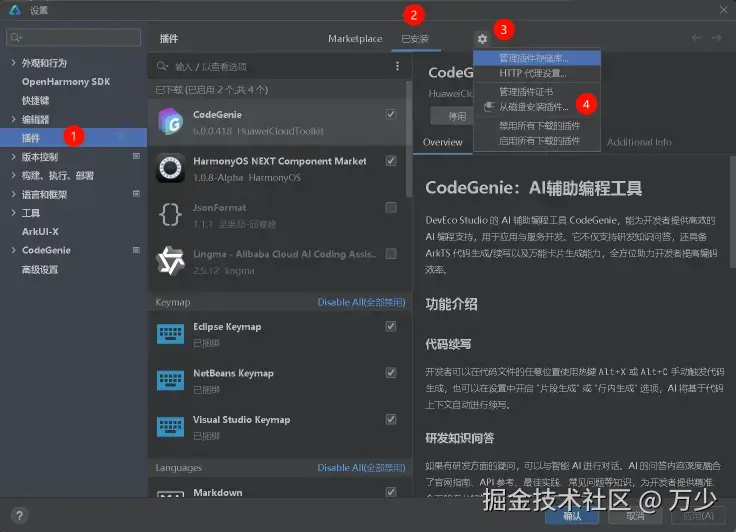Switch to the 已安装 tab
The image size is (736, 532).
(x=415, y=39)
